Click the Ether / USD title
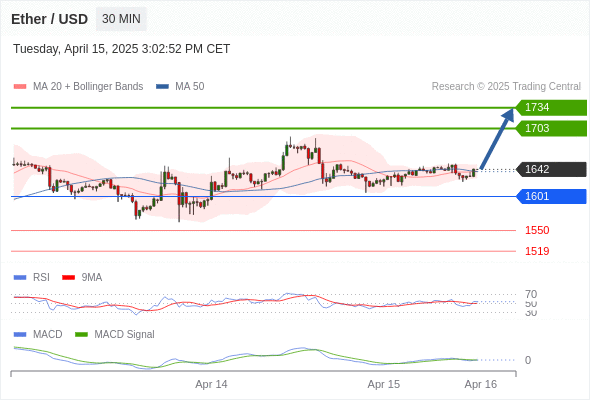 pyautogui.click(x=49, y=19)
